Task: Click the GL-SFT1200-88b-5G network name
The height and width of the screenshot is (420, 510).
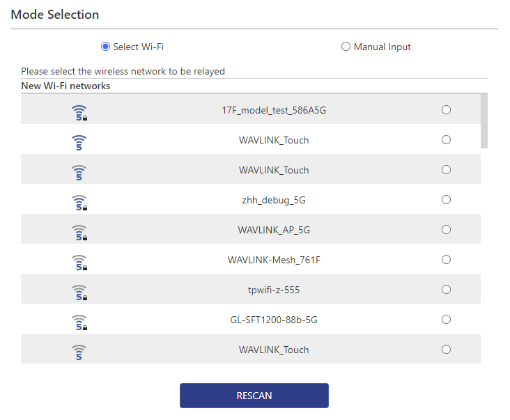Action: (x=274, y=320)
